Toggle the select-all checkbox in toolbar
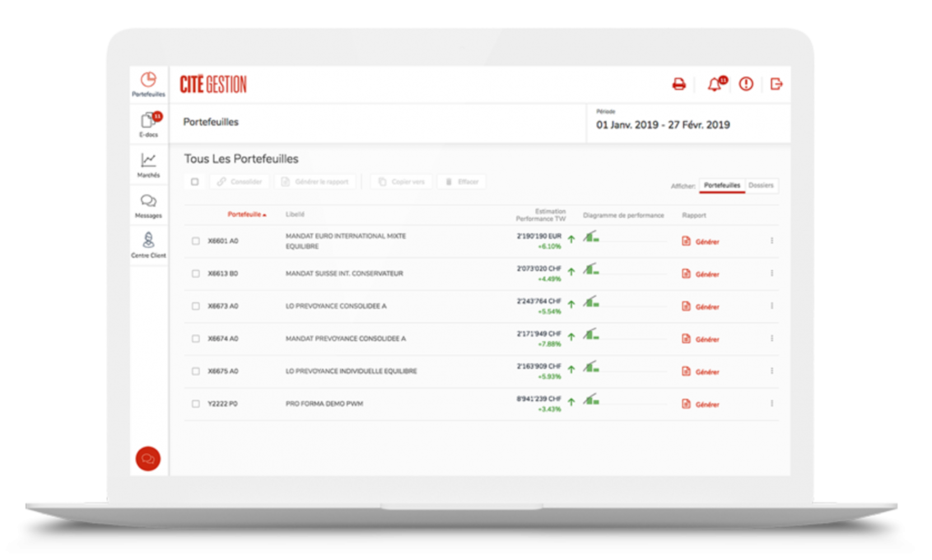The image size is (932, 560). pyautogui.click(x=195, y=181)
